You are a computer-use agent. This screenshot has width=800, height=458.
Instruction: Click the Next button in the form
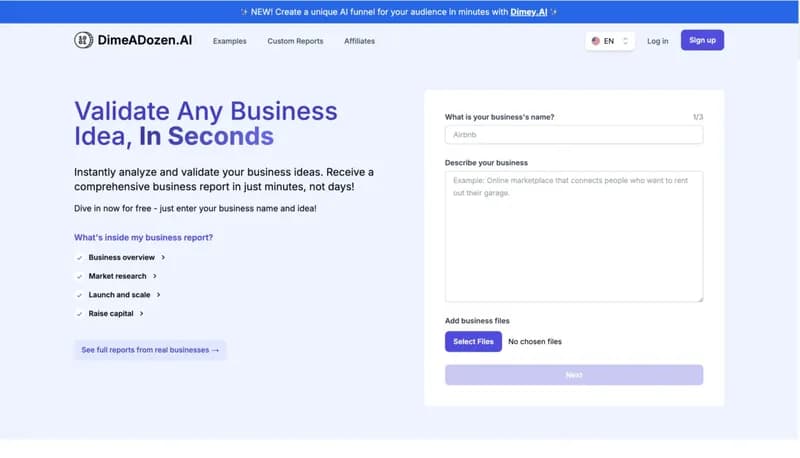tap(574, 375)
